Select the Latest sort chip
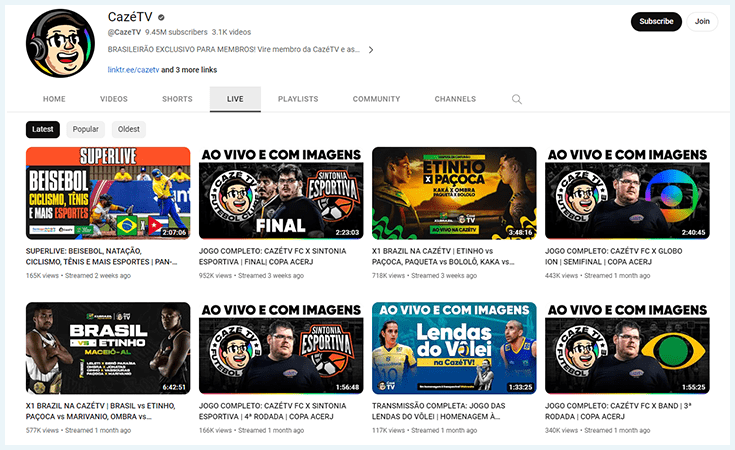 [x=43, y=129]
